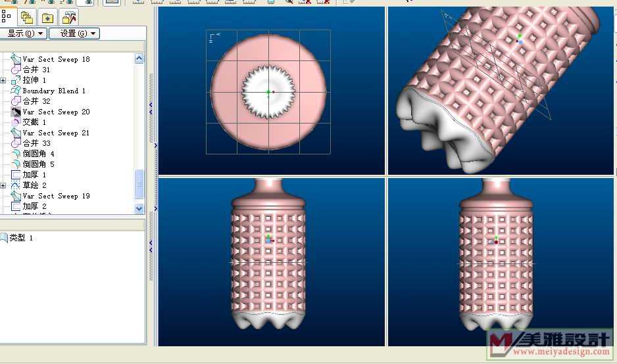Activate the tilted isometric bottle viewport
The height and width of the screenshot is (364, 617).
[501, 91]
